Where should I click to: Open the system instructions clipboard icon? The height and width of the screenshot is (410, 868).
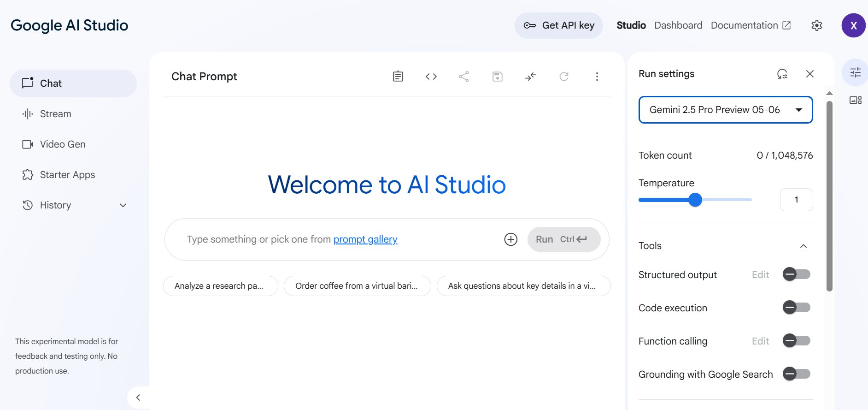pos(398,77)
